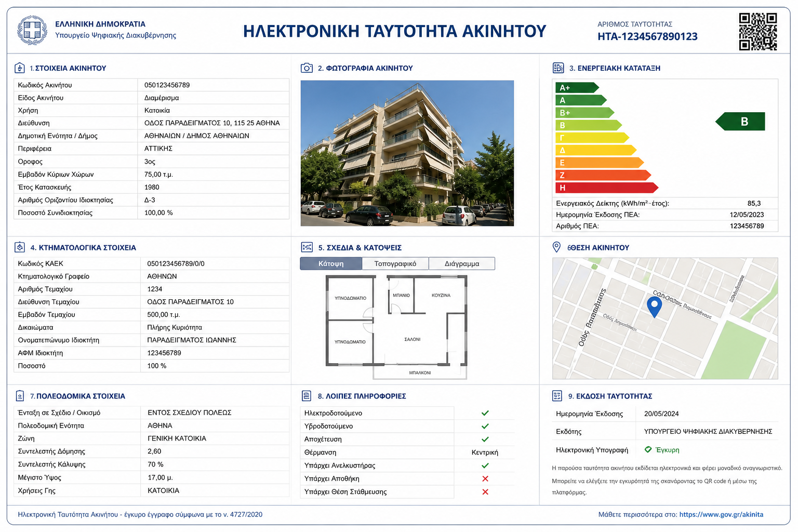Click the green check for Ηλεκτροδοτούμενο
This screenshot has width=798, height=532.
pos(485,413)
